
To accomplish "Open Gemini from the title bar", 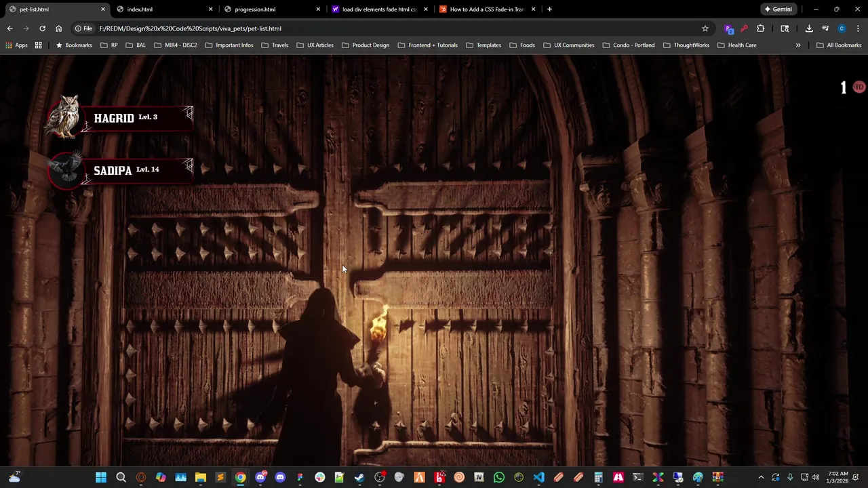I will [778, 9].
